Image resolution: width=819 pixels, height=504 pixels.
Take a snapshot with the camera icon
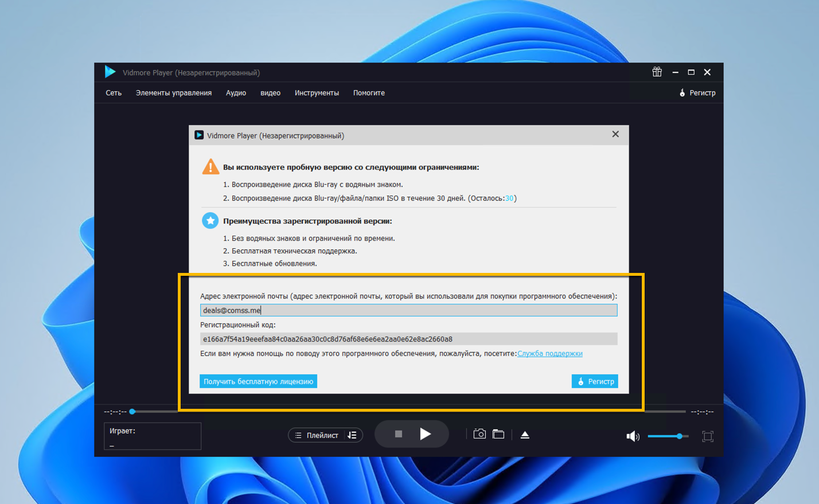(479, 434)
